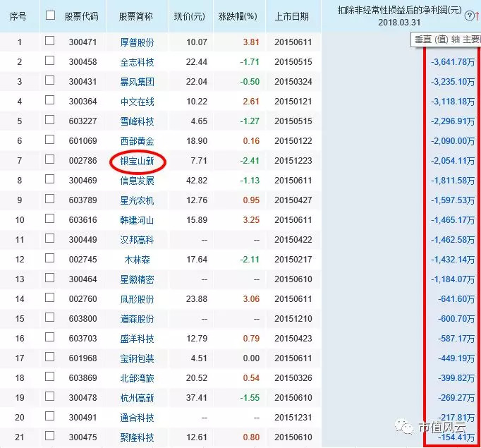
Task: Check the box for stock 300471
Action: tap(49, 41)
